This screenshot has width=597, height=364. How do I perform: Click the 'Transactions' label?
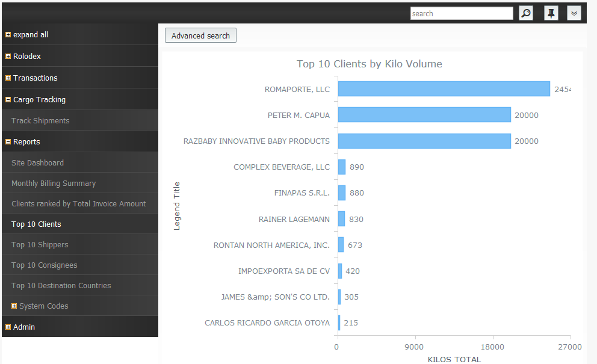[x=36, y=78]
